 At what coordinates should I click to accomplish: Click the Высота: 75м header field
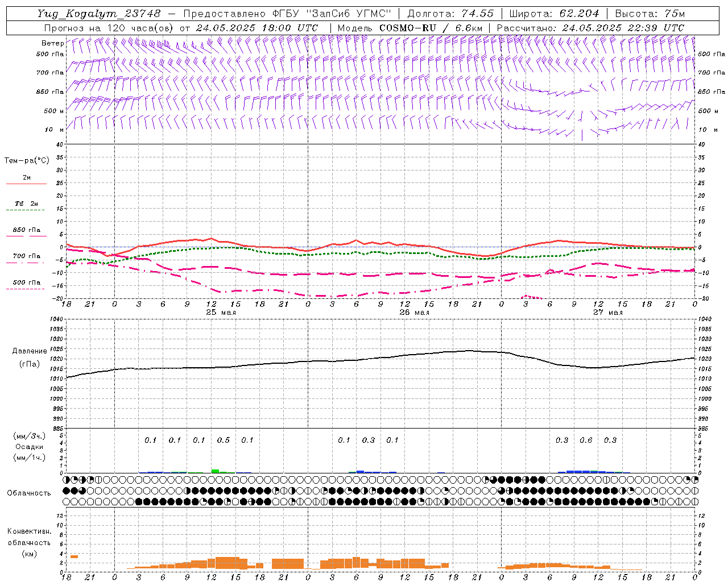[x=650, y=14]
